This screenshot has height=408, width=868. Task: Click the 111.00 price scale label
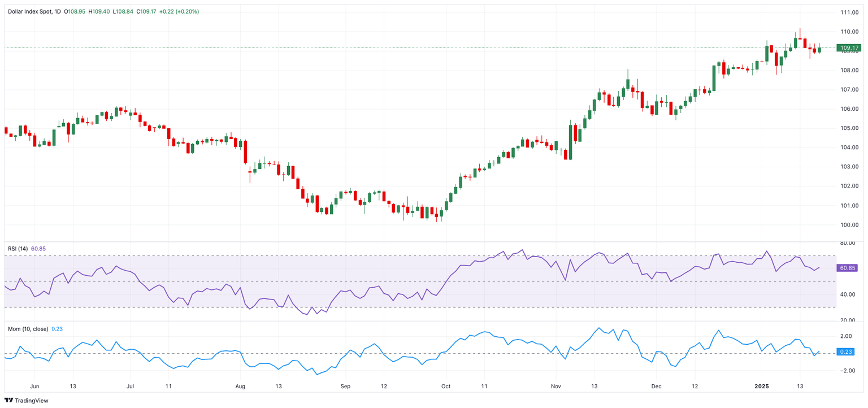(x=849, y=12)
